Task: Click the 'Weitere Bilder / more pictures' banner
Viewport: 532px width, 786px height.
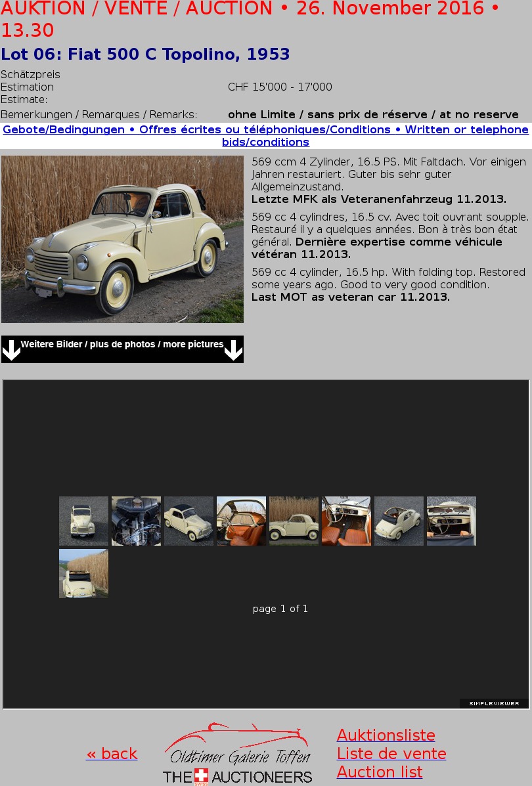Action: (x=122, y=349)
